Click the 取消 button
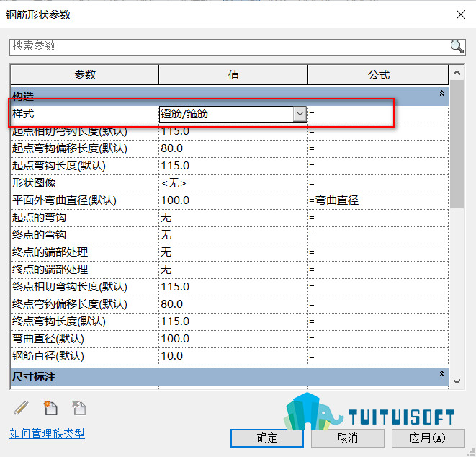The height and width of the screenshot is (457, 476). 348,438
